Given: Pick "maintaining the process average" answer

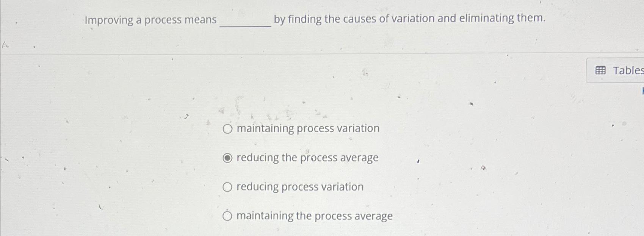Looking at the screenshot, I should point(228,216).
